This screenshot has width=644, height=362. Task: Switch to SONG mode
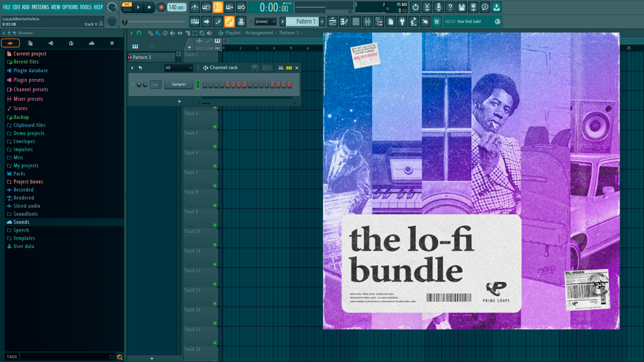[127, 9]
